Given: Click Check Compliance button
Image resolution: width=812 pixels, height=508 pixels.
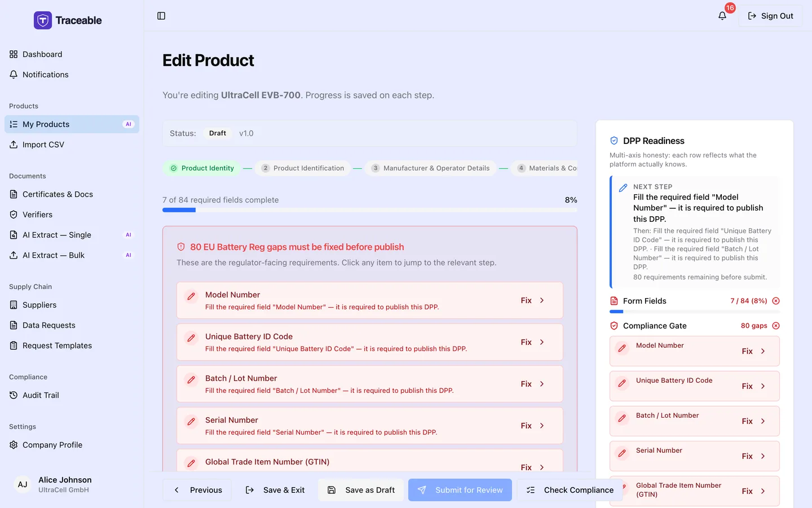Looking at the screenshot, I should coord(570,490).
